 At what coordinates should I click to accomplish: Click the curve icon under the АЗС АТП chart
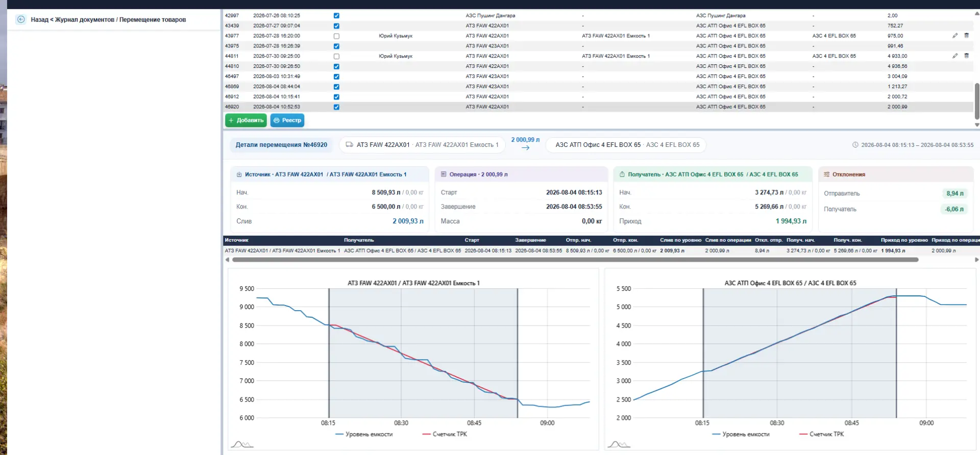[x=619, y=444]
